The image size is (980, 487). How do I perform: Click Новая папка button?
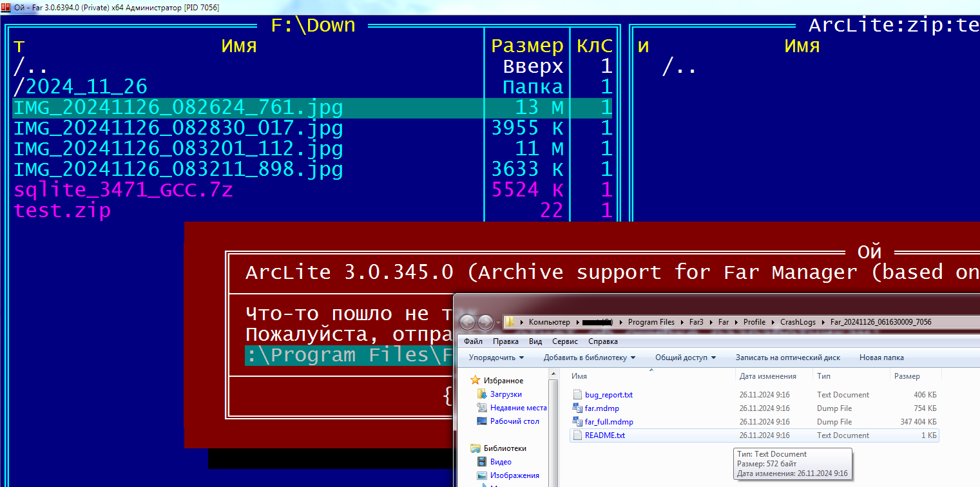point(881,357)
